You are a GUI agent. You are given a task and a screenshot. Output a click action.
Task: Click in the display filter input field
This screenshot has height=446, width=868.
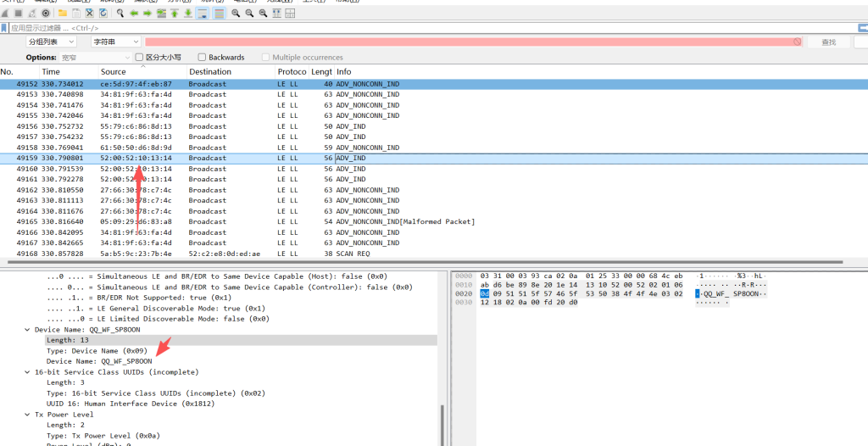click(424, 28)
